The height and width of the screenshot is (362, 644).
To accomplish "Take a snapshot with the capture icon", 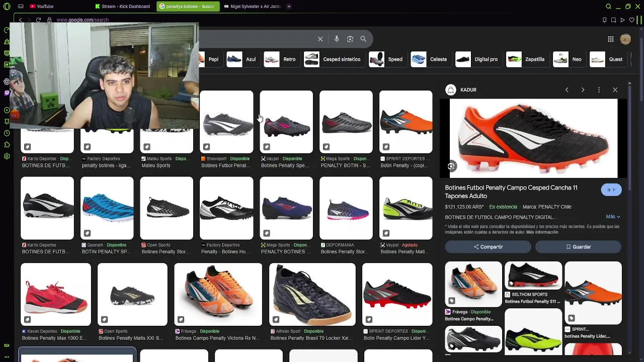I will (613, 20).
